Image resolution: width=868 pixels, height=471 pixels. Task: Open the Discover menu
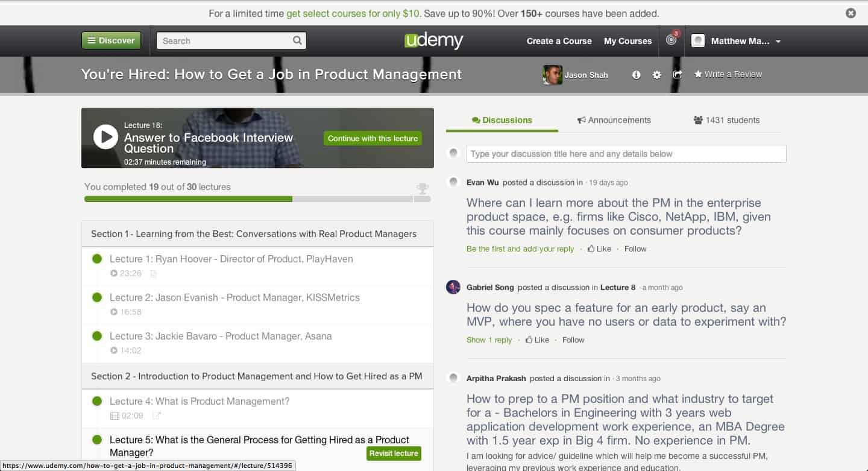(111, 40)
